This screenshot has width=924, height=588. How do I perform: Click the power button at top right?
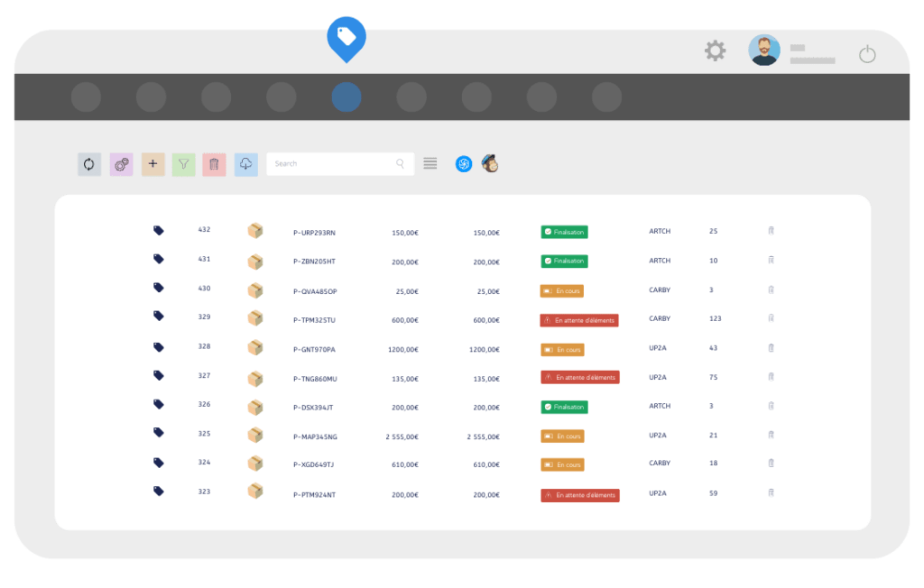(867, 53)
